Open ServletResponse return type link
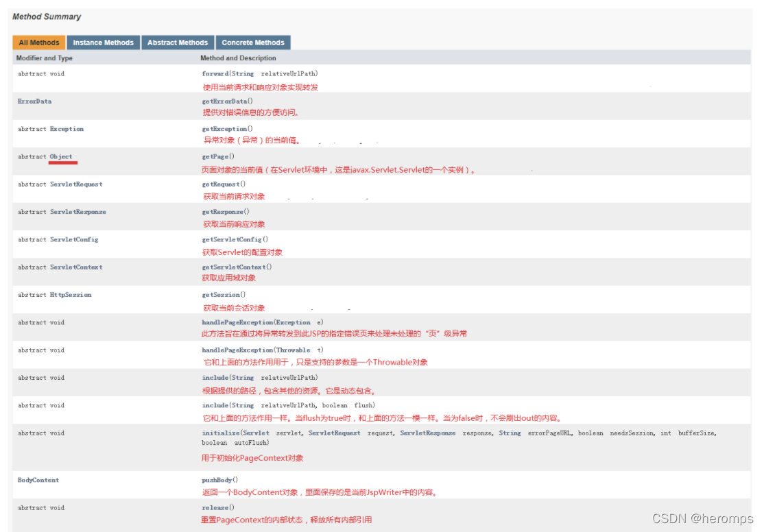 coord(78,212)
